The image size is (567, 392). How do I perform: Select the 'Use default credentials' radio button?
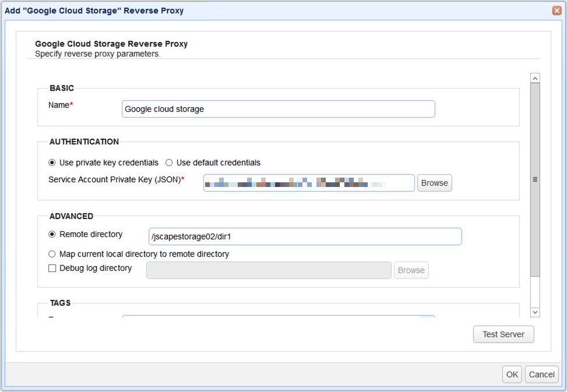pyautogui.click(x=169, y=163)
